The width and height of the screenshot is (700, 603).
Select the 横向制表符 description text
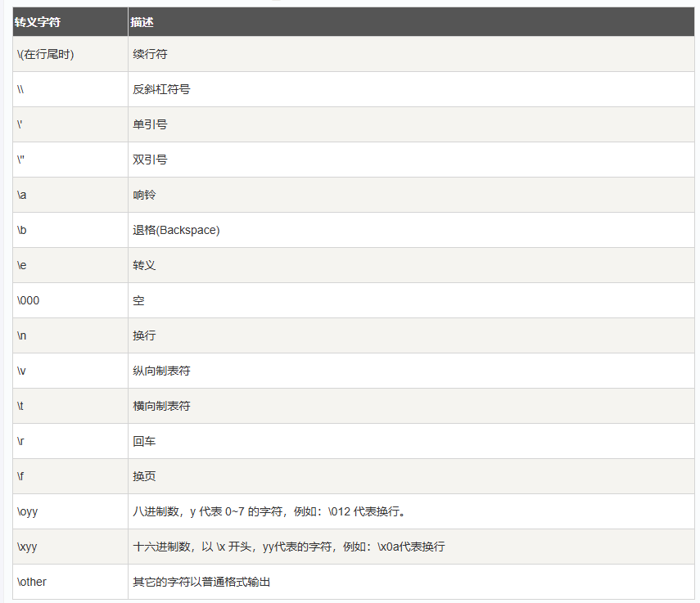(161, 406)
